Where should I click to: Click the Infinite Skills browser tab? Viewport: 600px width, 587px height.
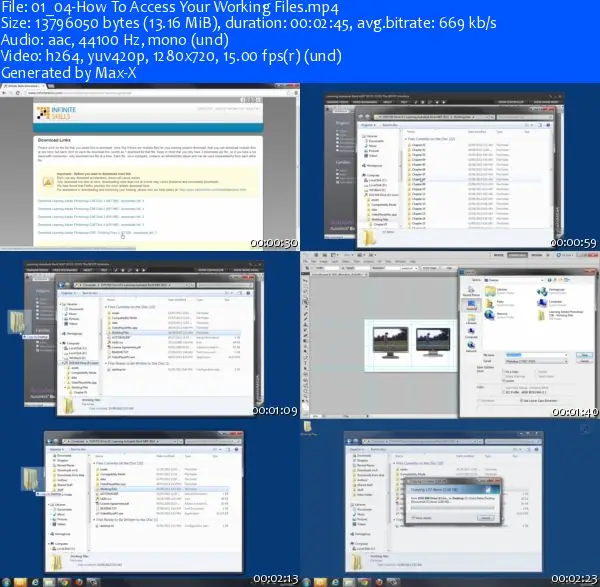[x=22, y=86]
